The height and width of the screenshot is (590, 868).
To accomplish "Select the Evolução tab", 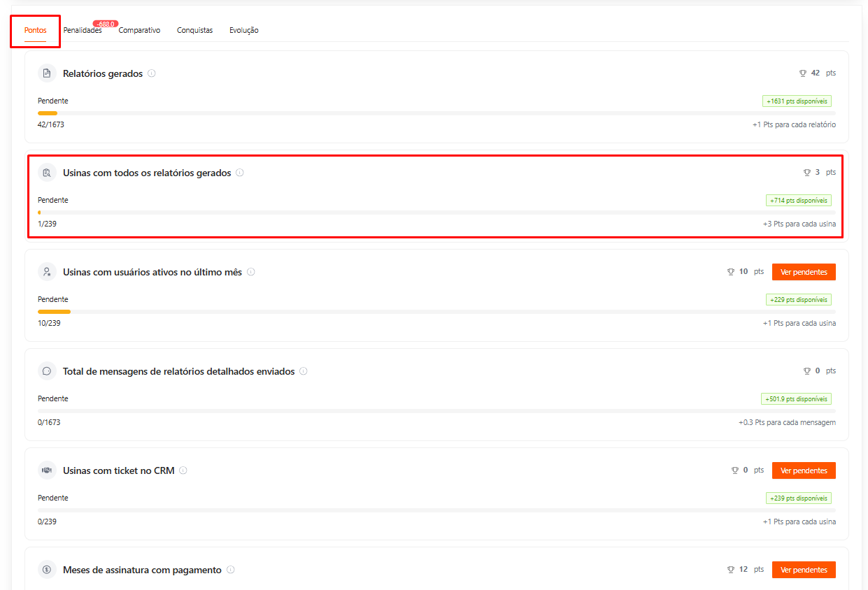I will click(x=244, y=31).
